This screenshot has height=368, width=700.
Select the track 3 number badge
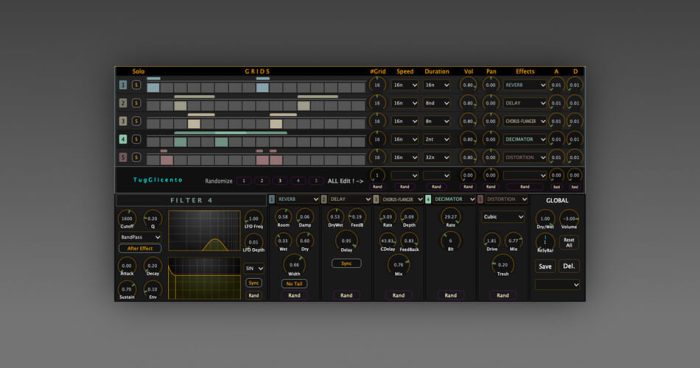(x=123, y=121)
